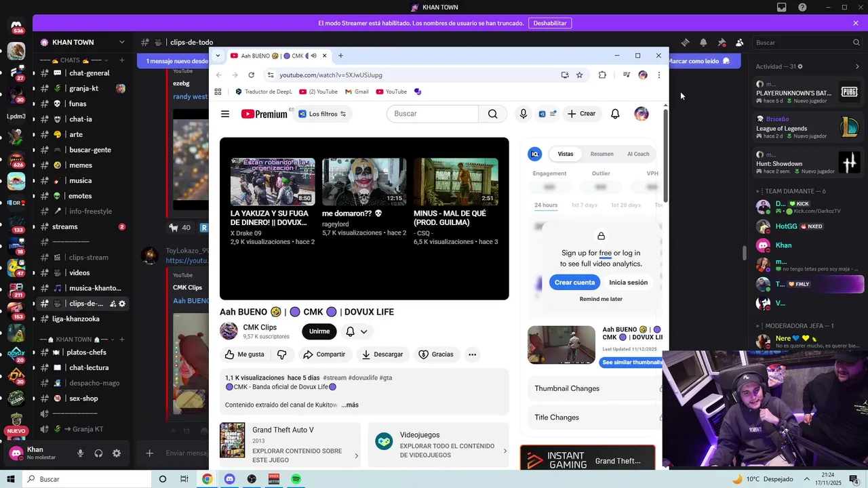Open streams channel with 2 mentions
The width and height of the screenshot is (868, 488).
click(x=83, y=227)
